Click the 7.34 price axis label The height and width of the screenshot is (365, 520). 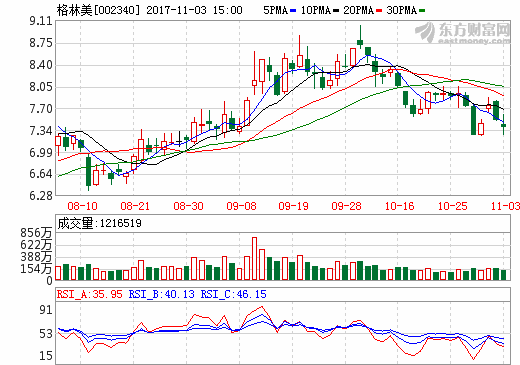tap(41, 131)
